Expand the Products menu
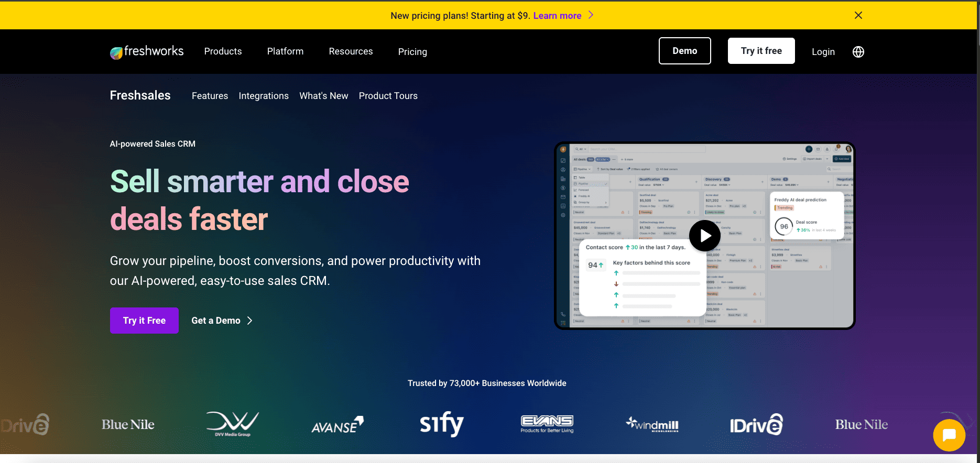Screen dimensions: 980x463 pyautogui.click(x=223, y=51)
